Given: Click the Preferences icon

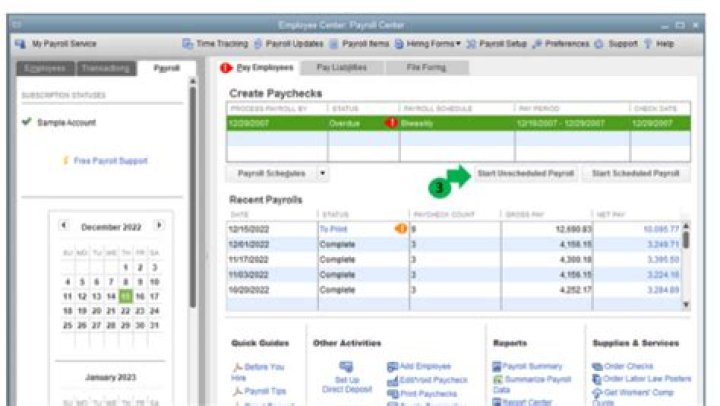Looking at the screenshot, I should coord(537,44).
